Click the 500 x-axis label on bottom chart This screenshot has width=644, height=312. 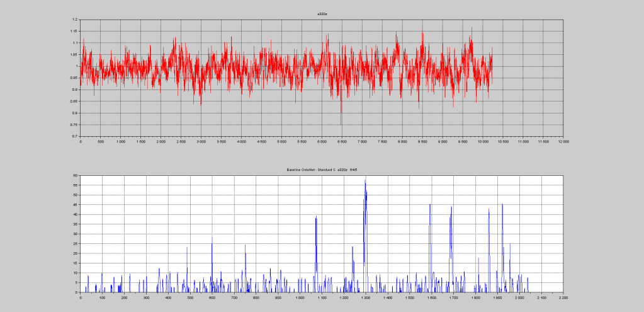190,298
